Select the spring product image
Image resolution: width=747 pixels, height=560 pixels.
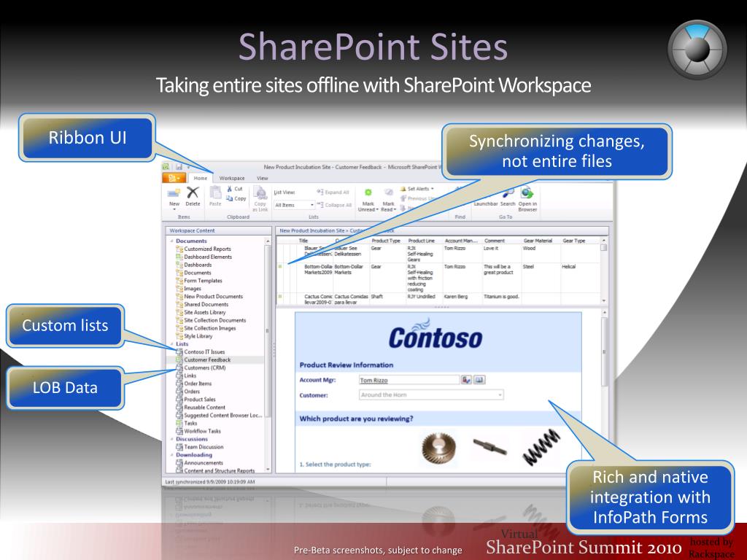point(542,447)
